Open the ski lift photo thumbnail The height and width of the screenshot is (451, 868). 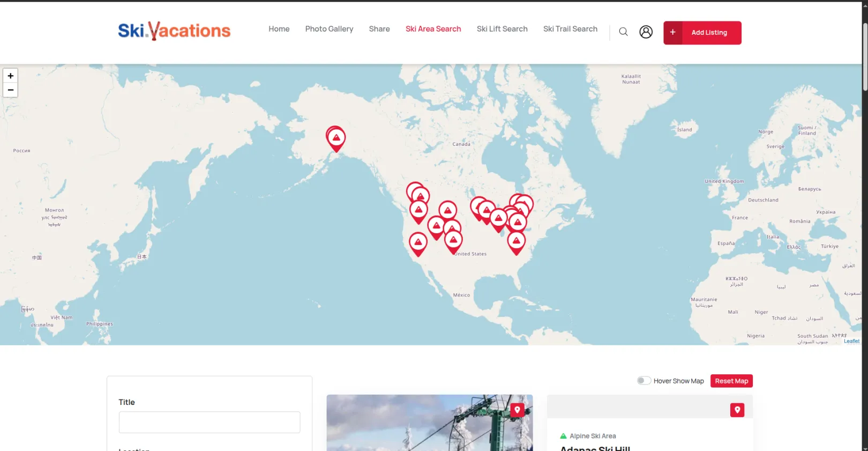click(x=430, y=423)
